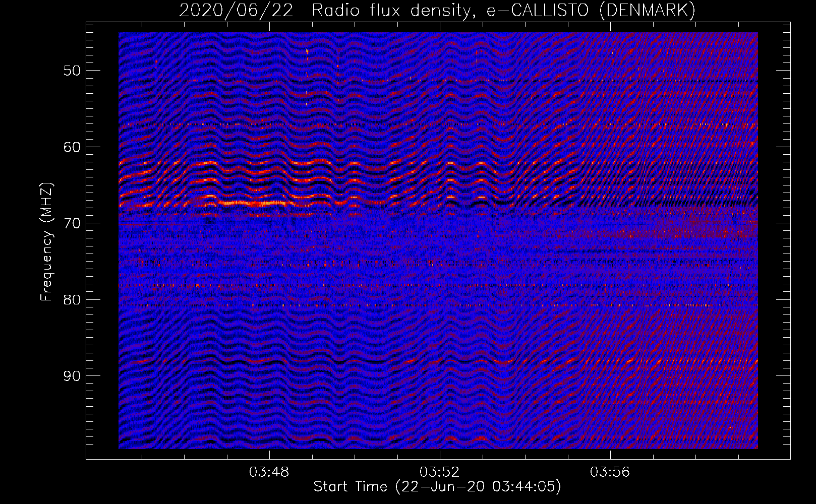Click the date 2020/06/22 in the title
Viewport: 816px width, 504px height.
pos(236,10)
